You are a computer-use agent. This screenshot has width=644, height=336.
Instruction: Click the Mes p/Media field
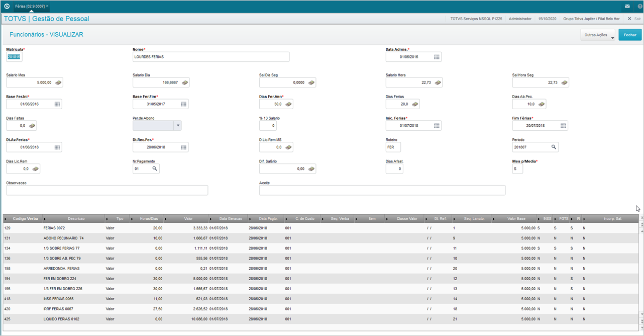(517, 169)
